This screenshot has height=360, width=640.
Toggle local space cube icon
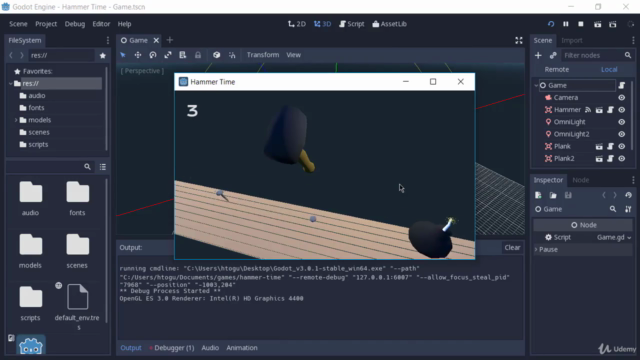[x=216, y=55]
